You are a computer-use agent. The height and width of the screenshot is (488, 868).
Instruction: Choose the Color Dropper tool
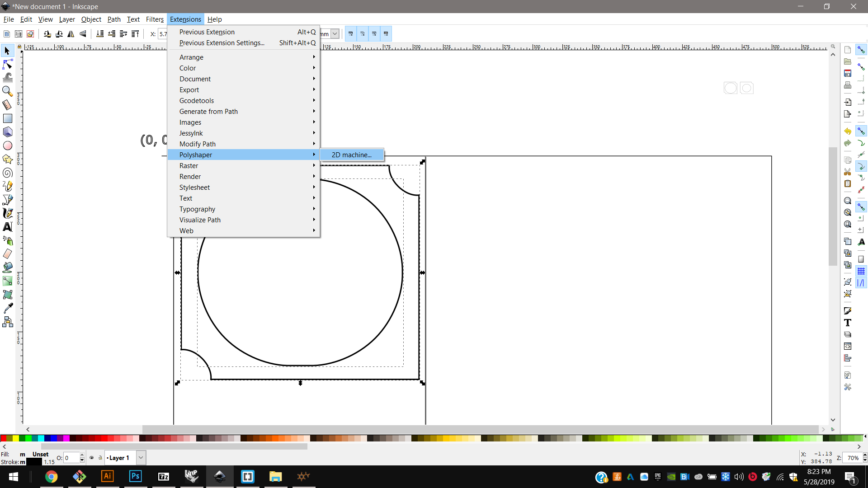tap(8, 308)
